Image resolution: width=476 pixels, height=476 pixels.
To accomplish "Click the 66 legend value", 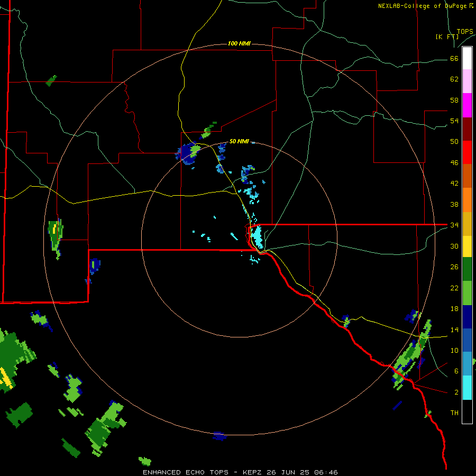I will [454, 58].
